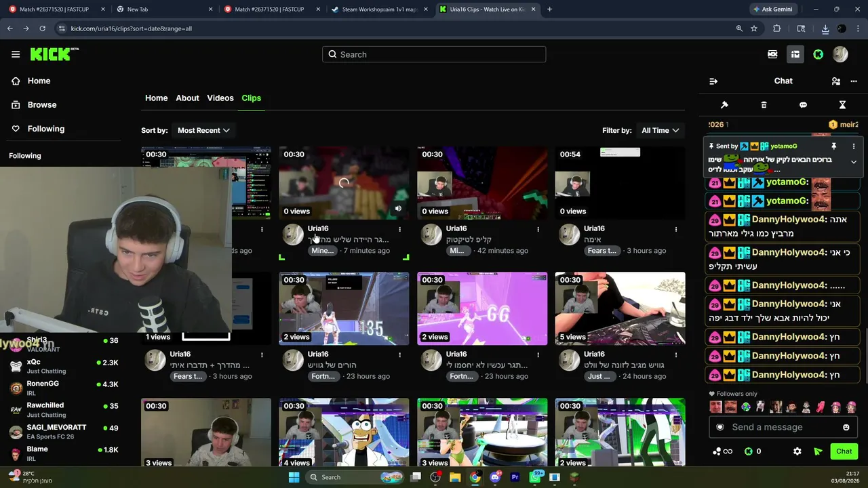
Task: Click the laughing man emote in quick emotes
Action: tap(730, 407)
